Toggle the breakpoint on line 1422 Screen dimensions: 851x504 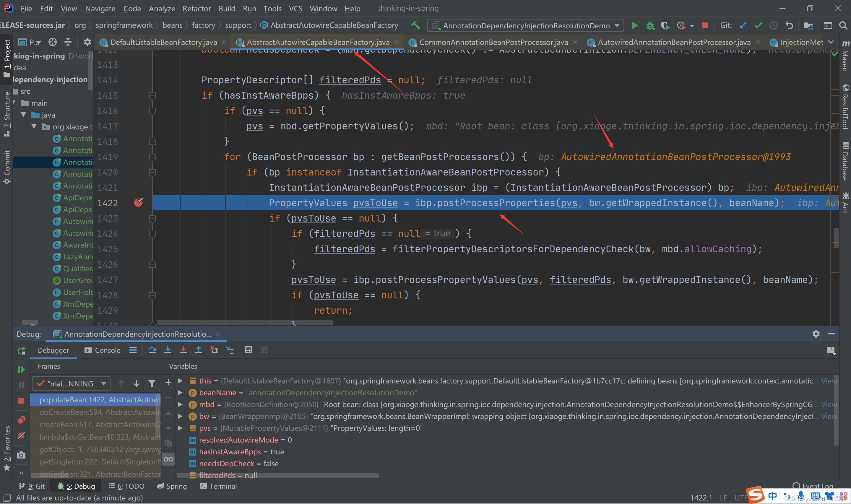tap(138, 203)
